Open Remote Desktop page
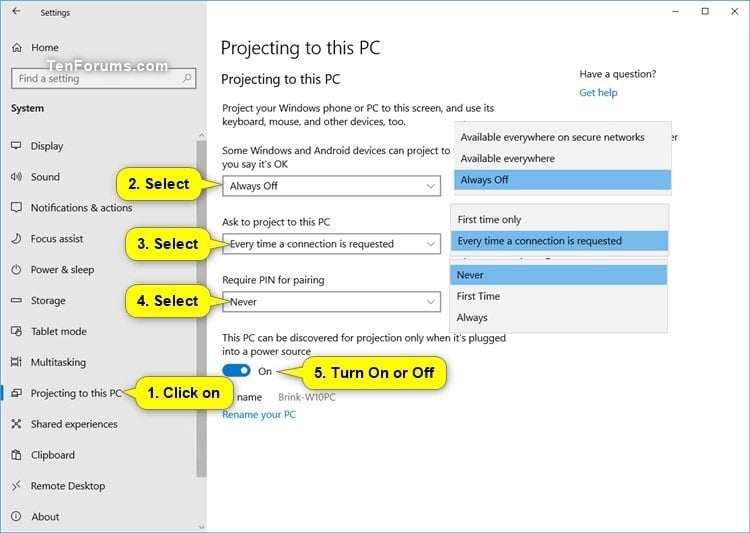The height and width of the screenshot is (533, 750). click(x=67, y=486)
